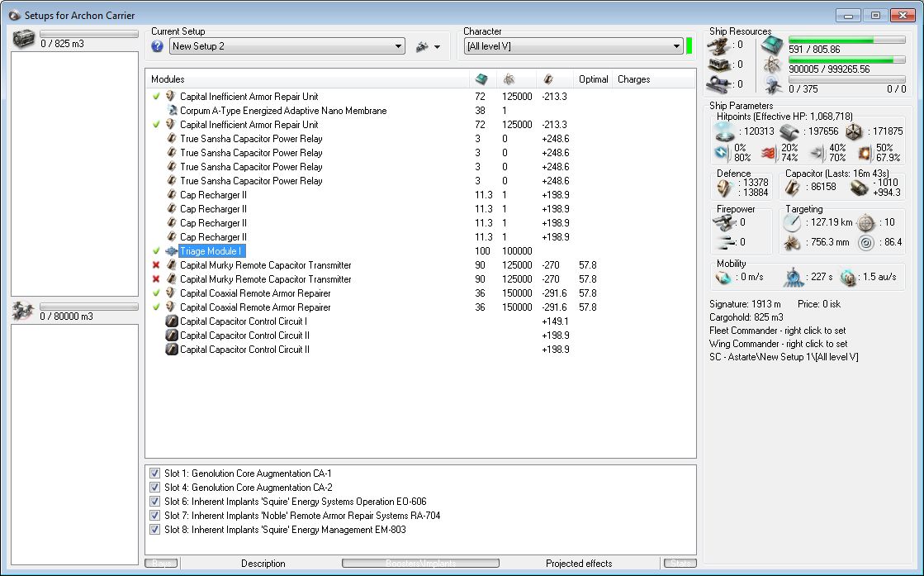Click the capacitor recharge icon beside -1010

click(x=859, y=188)
